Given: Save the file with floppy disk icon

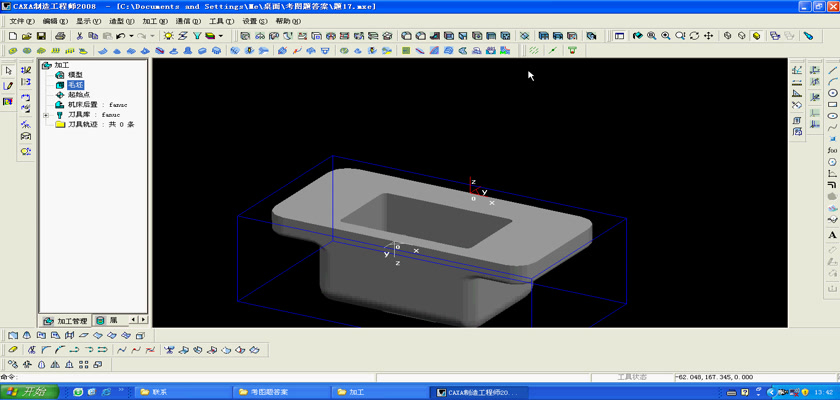Looking at the screenshot, I should [41, 36].
